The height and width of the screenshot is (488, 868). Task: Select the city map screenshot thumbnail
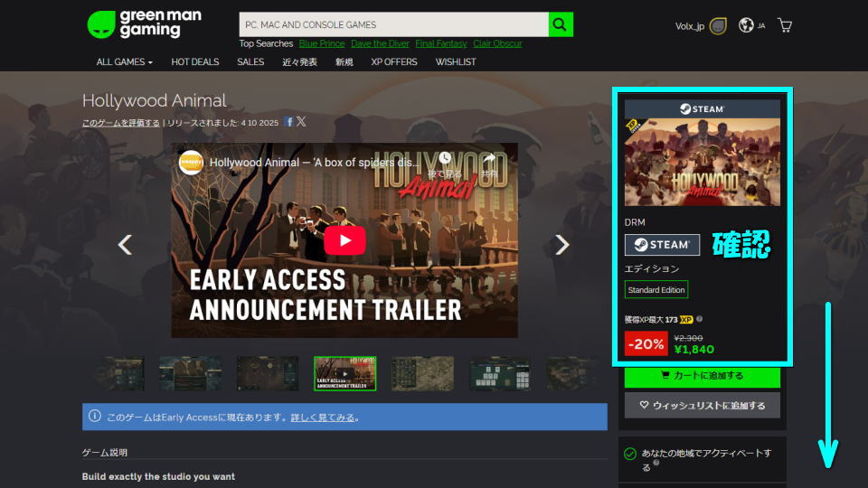pyautogui.click(x=422, y=373)
